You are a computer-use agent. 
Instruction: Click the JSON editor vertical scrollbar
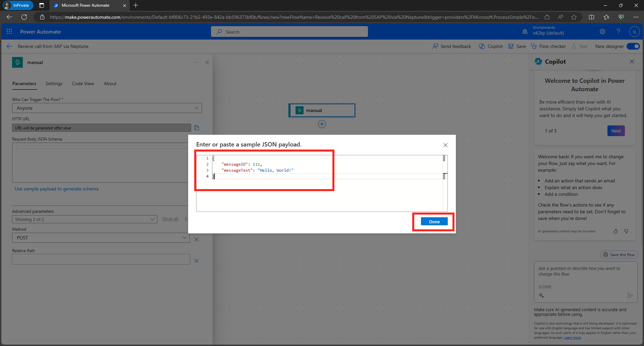[x=445, y=183]
